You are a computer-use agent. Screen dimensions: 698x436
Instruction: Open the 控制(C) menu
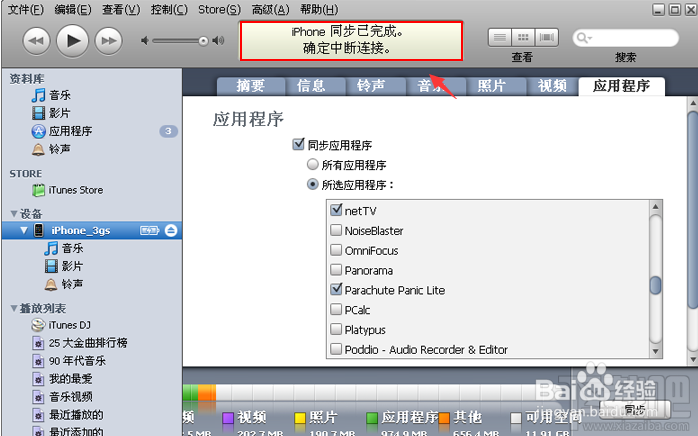(169, 9)
